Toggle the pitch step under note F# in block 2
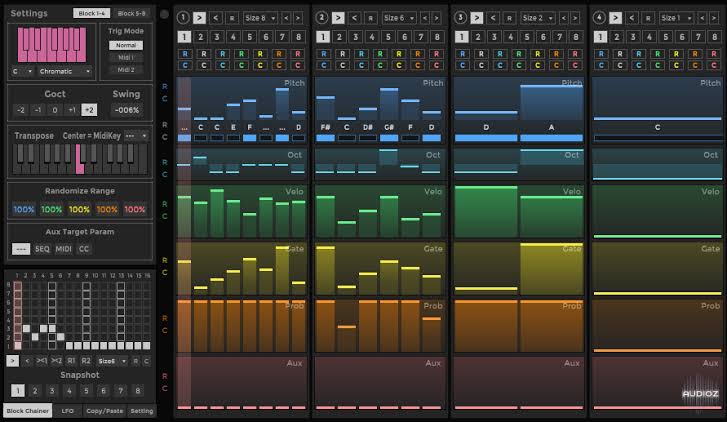727x422 pixels. 325,138
